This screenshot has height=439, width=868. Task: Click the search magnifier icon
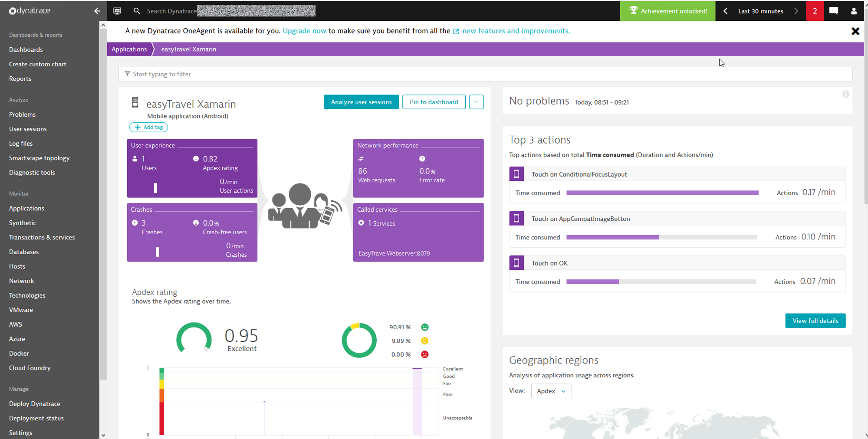pyautogui.click(x=137, y=11)
